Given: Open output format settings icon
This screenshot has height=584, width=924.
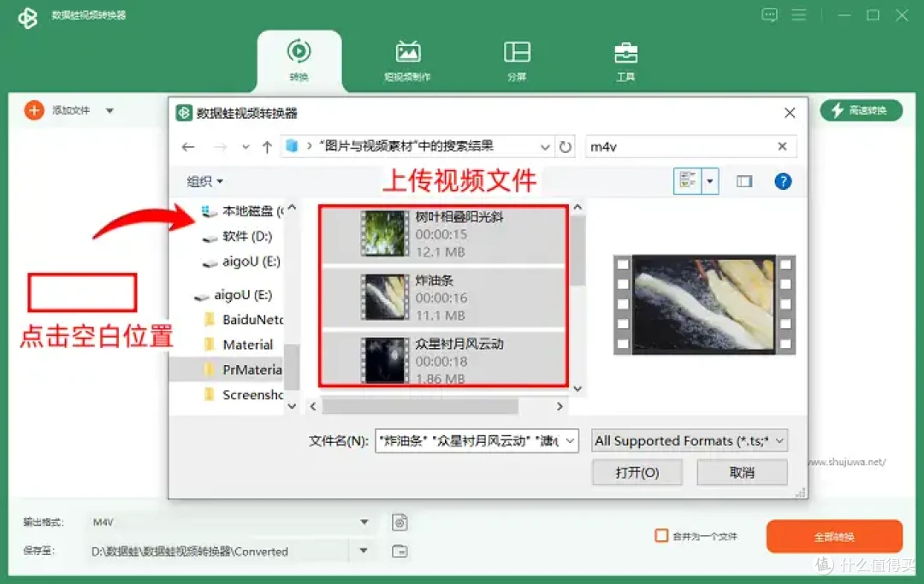Looking at the screenshot, I should tap(400, 522).
